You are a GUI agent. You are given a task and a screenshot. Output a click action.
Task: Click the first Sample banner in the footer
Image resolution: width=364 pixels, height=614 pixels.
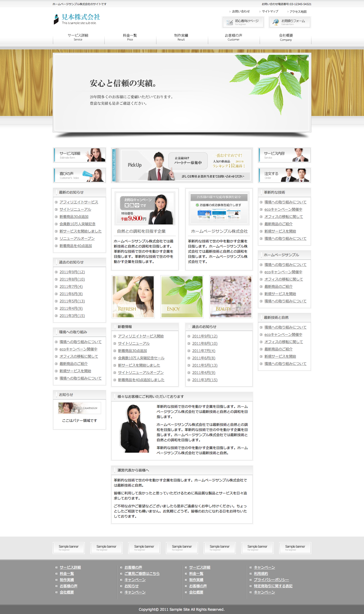pos(69,548)
